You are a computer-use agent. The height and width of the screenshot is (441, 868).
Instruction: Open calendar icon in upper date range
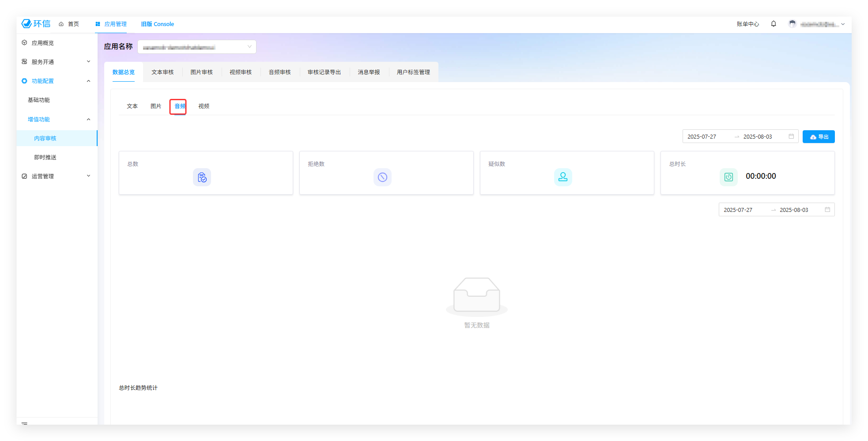(x=791, y=136)
